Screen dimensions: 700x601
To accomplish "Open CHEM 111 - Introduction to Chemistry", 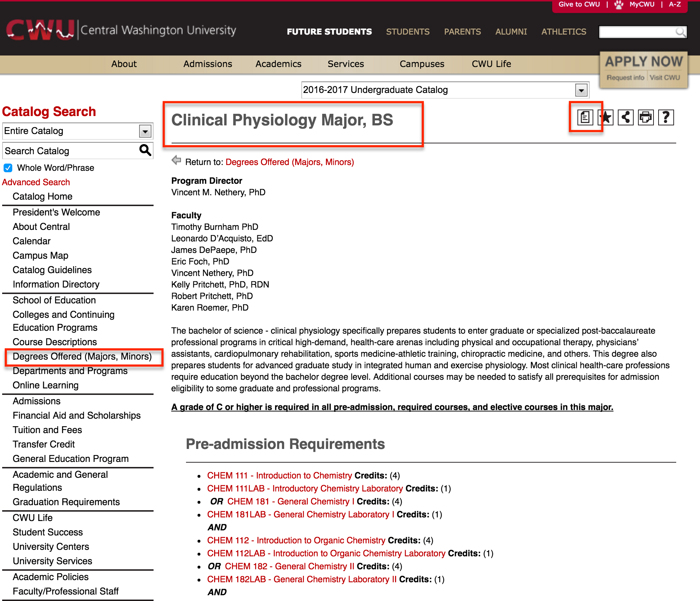I will click(x=279, y=476).
